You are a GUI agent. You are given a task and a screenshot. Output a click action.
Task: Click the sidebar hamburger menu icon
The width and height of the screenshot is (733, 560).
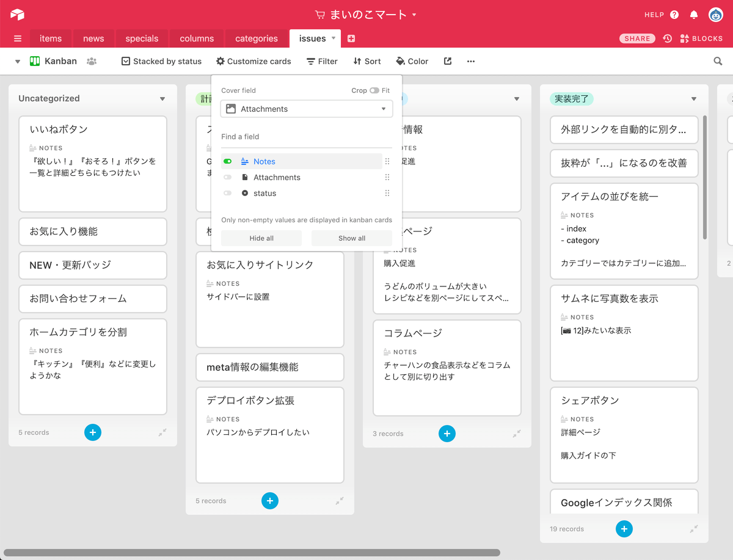point(16,38)
